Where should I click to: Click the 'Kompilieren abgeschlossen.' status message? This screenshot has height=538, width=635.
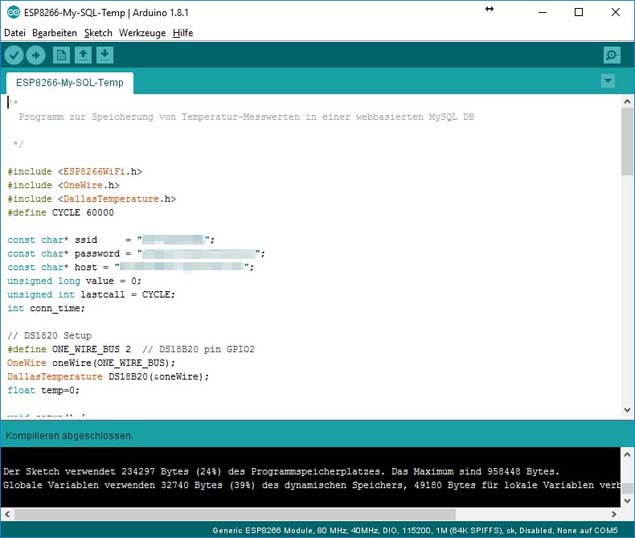tap(69, 436)
